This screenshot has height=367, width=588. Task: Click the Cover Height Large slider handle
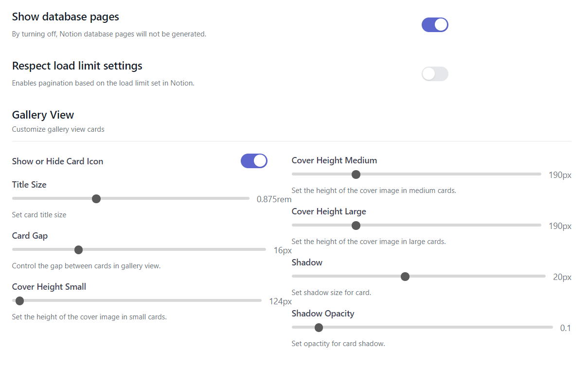(356, 226)
